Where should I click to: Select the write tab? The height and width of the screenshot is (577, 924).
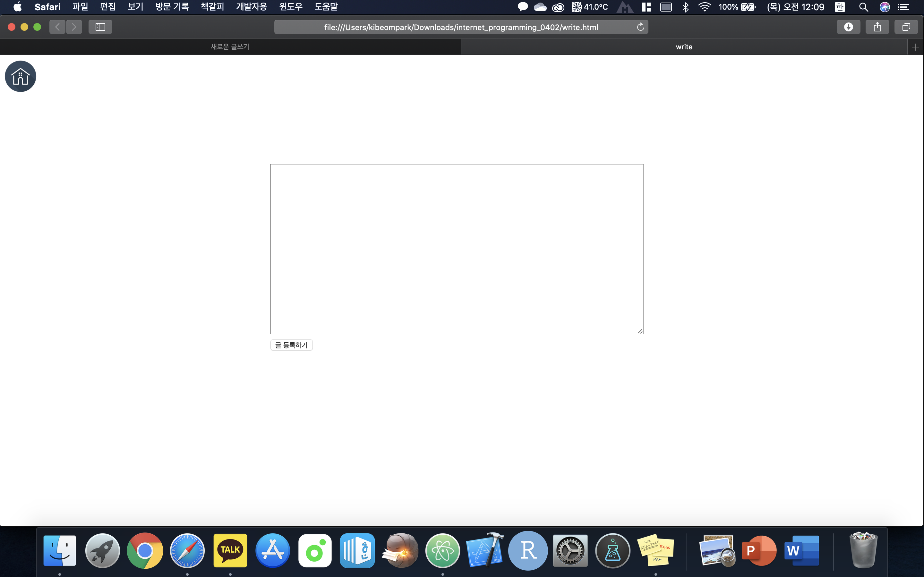click(683, 47)
